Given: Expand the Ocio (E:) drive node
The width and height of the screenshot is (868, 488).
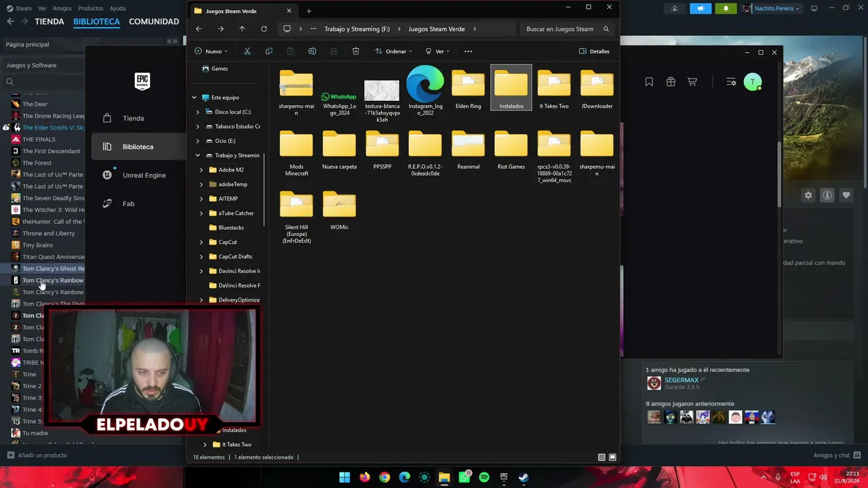Looking at the screenshot, I should pos(198,141).
